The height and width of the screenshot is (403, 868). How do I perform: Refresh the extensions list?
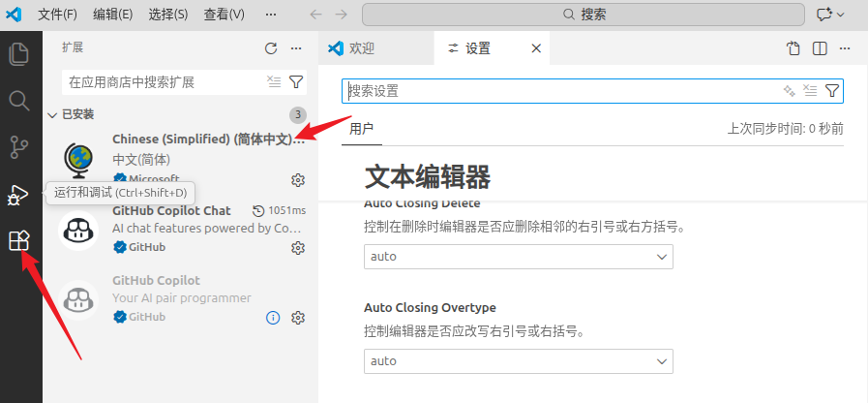[271, 48]
